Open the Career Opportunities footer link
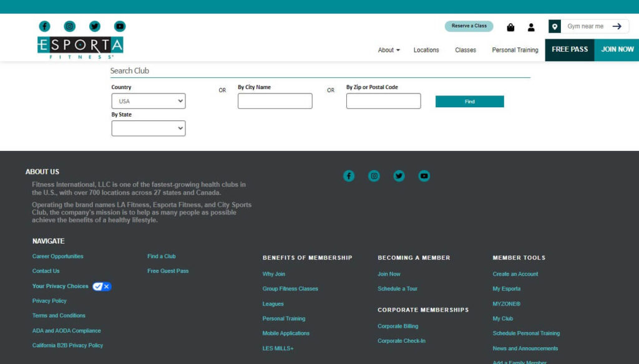Viewport: 639px width, 364px height. (57, 256)
